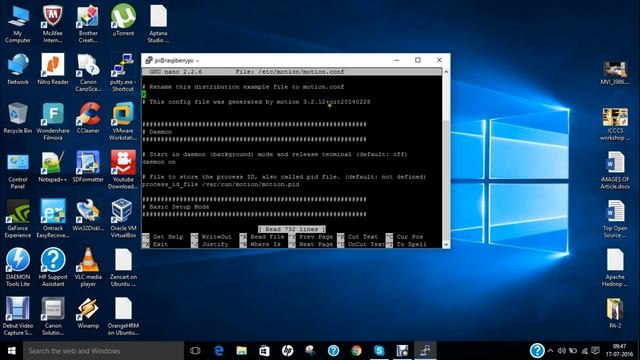
Task: Launch Microsoft Edge from taskbar
Action: pyautogui.click(x=219, y=351)
